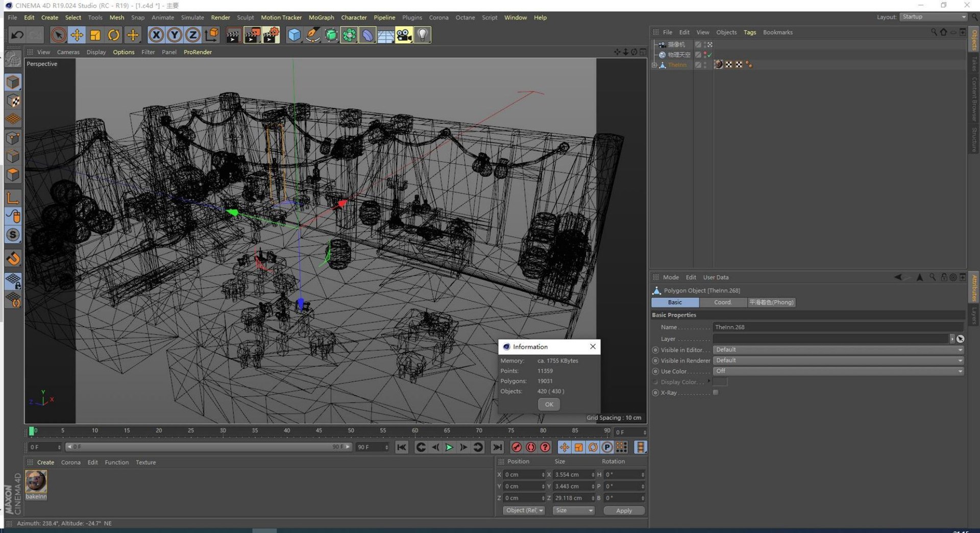Open the Use Color dropdown

tap(838, 371)
